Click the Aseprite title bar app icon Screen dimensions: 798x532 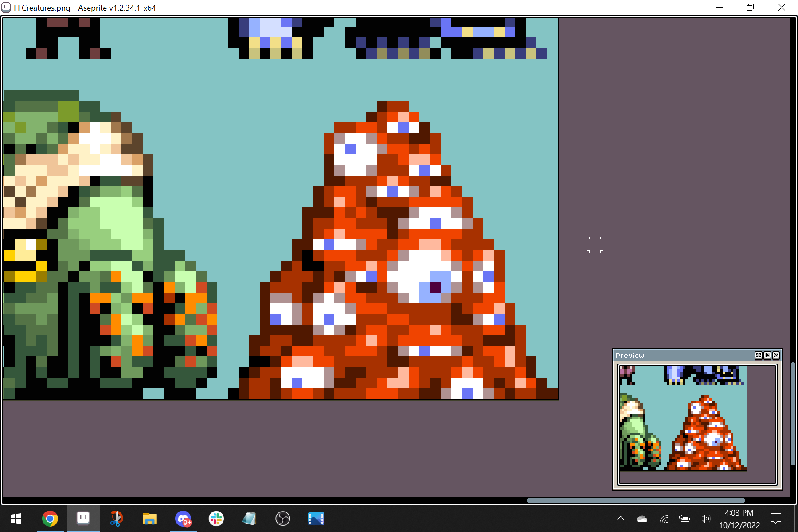7,8
